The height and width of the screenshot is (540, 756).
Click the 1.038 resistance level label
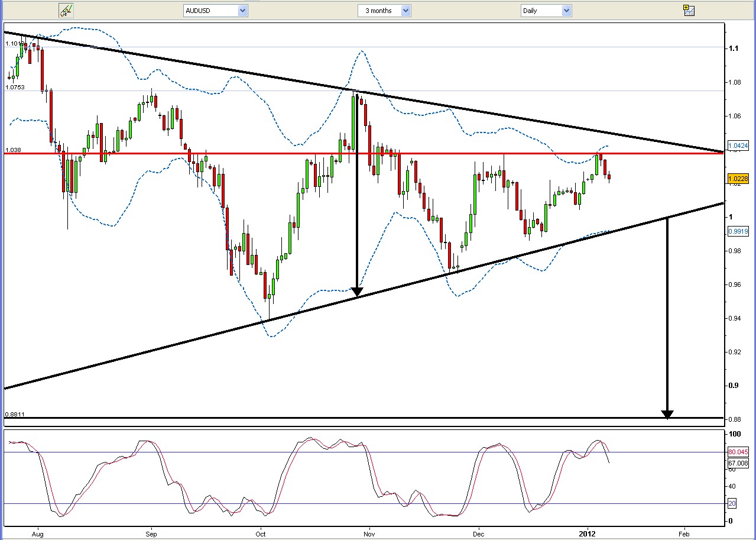pyautogui.click(x=13, y=150)
